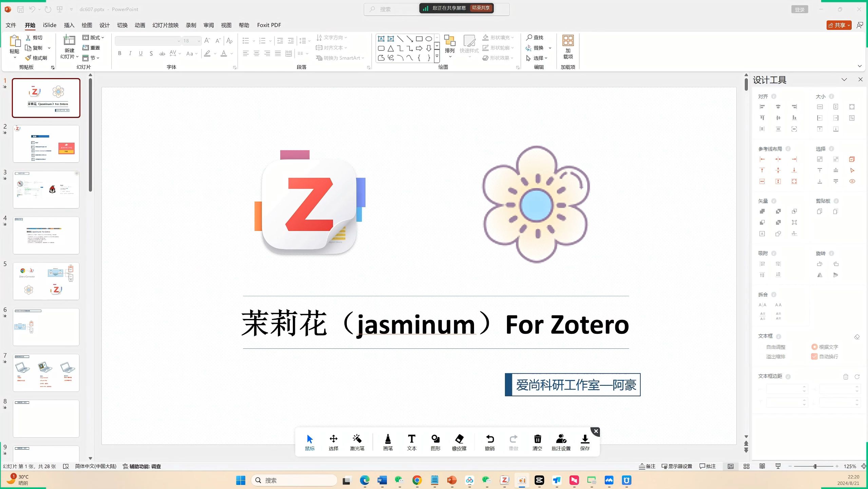Screen dimensions: 868x489
Task: Click the rectangle shape in drawing gallery
Action: [419, 39]
